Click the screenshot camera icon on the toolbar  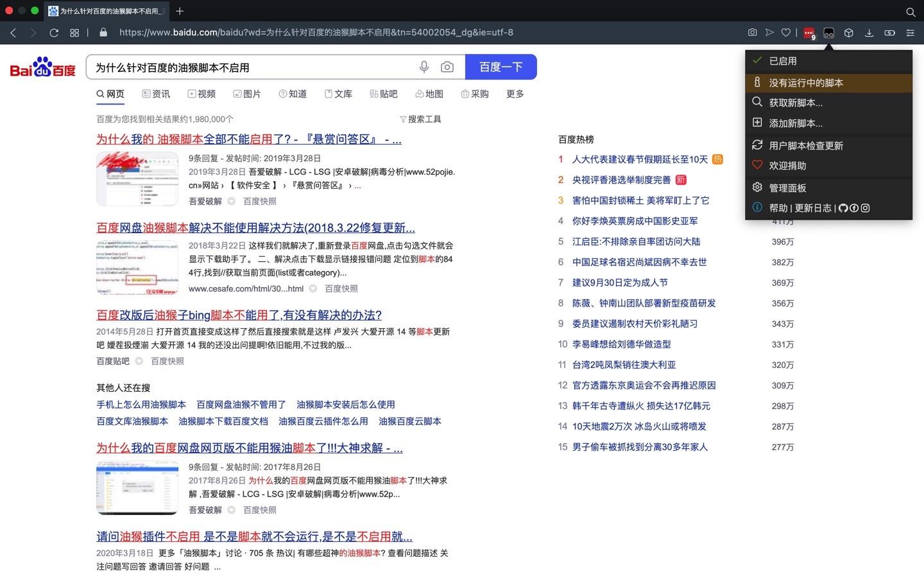pyautogui.click(x=751, y=33)
